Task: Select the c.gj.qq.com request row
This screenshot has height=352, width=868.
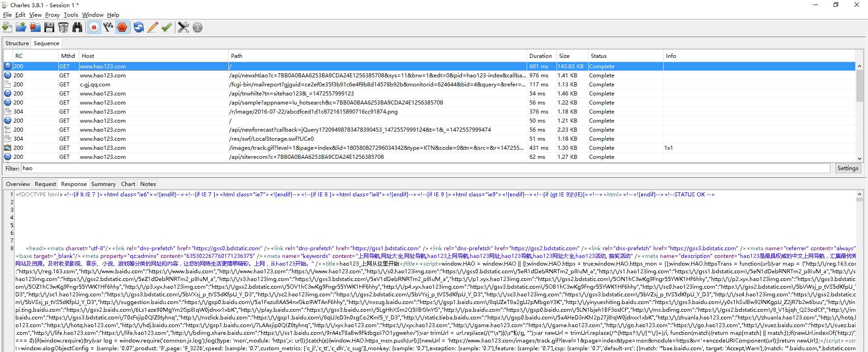Action: click(429, 85)
